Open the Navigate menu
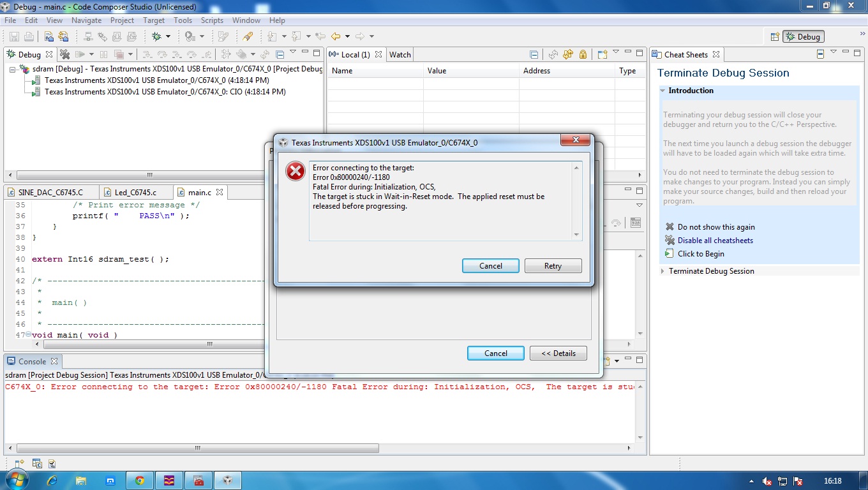868x490 pixels. tap(86, 20)
